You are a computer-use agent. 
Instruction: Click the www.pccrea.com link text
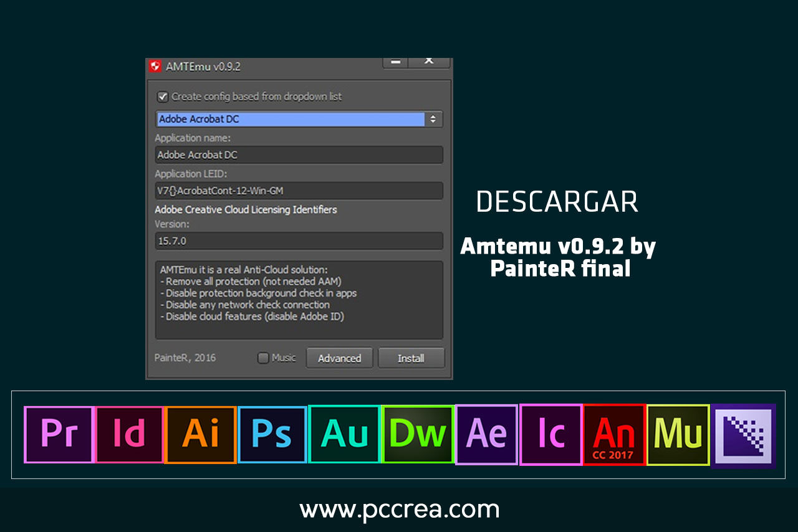click(x=400, y=510)
